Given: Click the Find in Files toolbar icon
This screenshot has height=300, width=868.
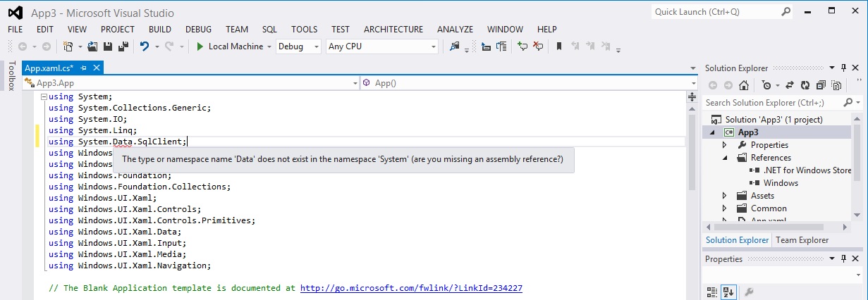Looking at the screenshot, I should pyautogui.click(x=455, y=46).
